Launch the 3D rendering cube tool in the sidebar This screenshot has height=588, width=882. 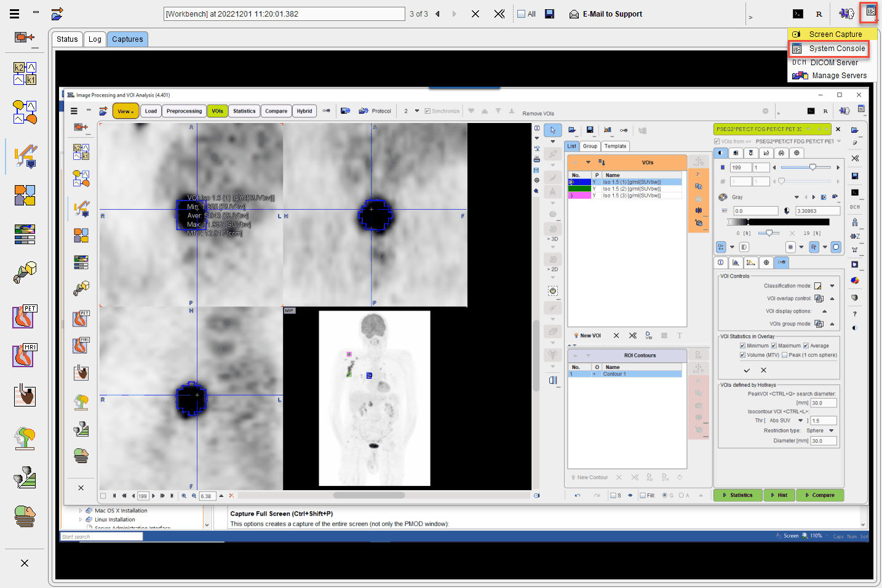tap(25, 272)
